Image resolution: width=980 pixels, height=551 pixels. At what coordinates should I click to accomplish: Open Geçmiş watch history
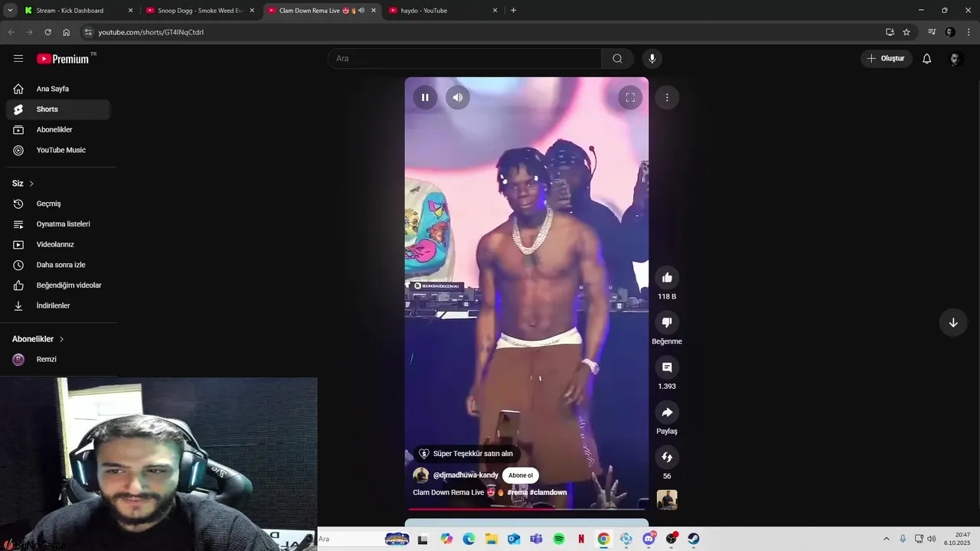(x=58, y=204)
